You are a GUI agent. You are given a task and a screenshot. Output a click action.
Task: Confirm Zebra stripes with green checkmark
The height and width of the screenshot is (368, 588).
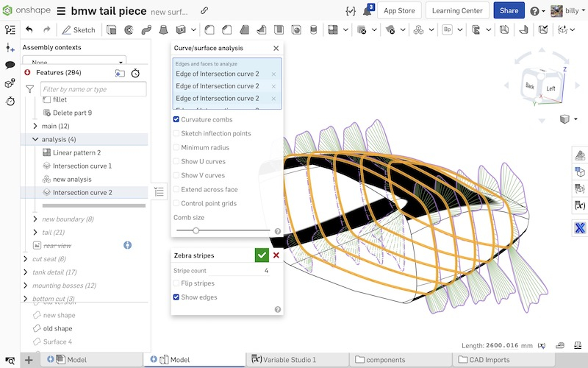click(262, 255)
